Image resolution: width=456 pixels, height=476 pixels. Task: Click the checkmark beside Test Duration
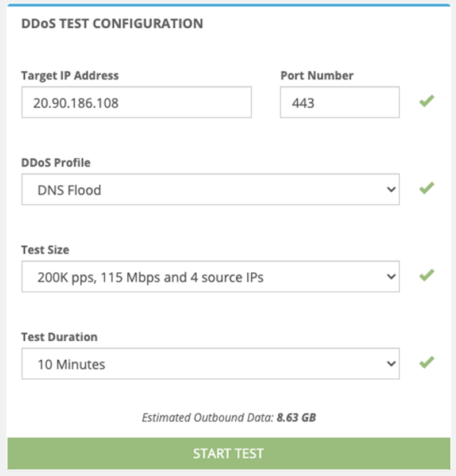(426, 363)
